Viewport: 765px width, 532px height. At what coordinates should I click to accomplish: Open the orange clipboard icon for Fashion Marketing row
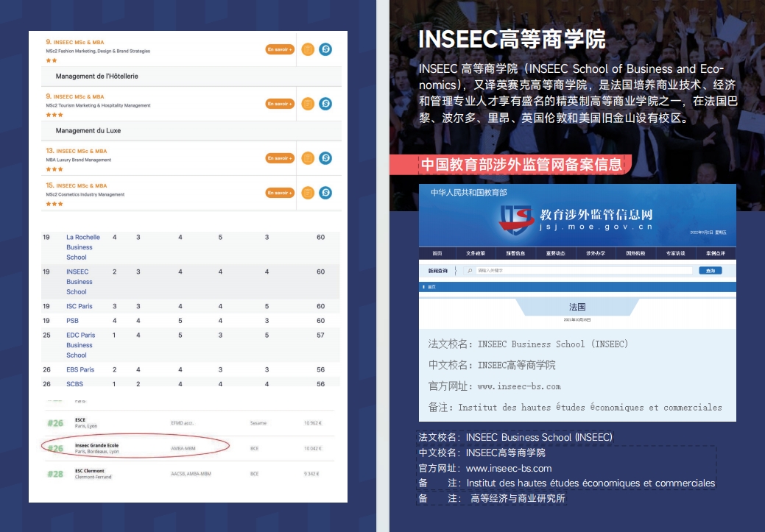click(307, 49)
